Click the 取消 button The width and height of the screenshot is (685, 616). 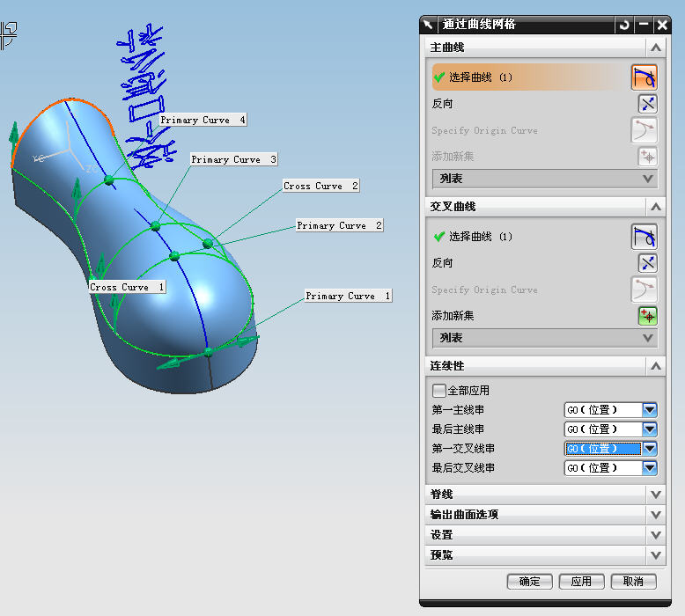pos(633,582)
